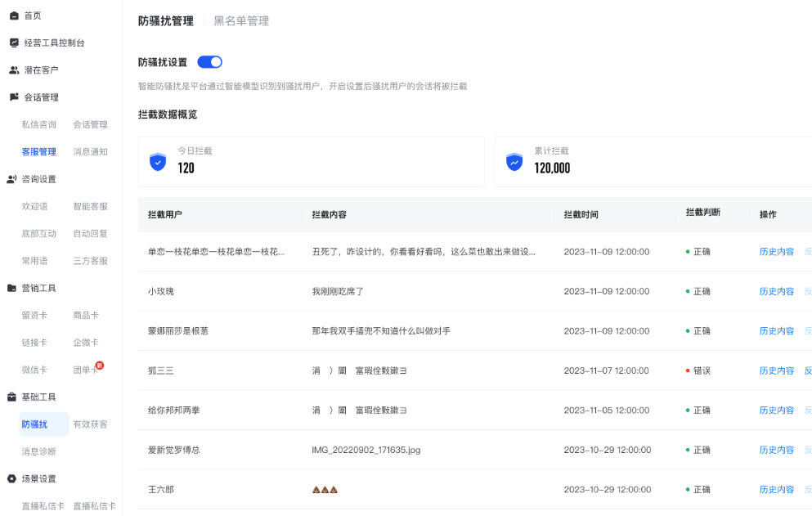Click the 累计拦截 value 120,000
This screenshot has height=516, width=812.
552,168
